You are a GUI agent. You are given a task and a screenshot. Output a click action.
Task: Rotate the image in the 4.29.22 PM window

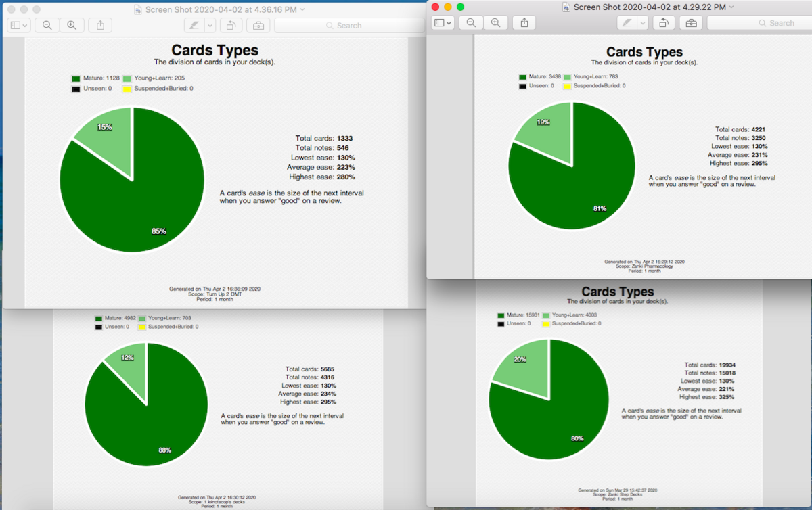[664, 23]
